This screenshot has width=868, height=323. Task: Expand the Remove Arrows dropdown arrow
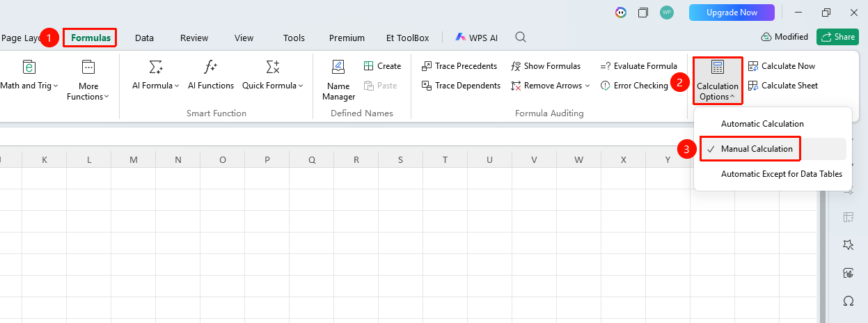click(587, 86)
